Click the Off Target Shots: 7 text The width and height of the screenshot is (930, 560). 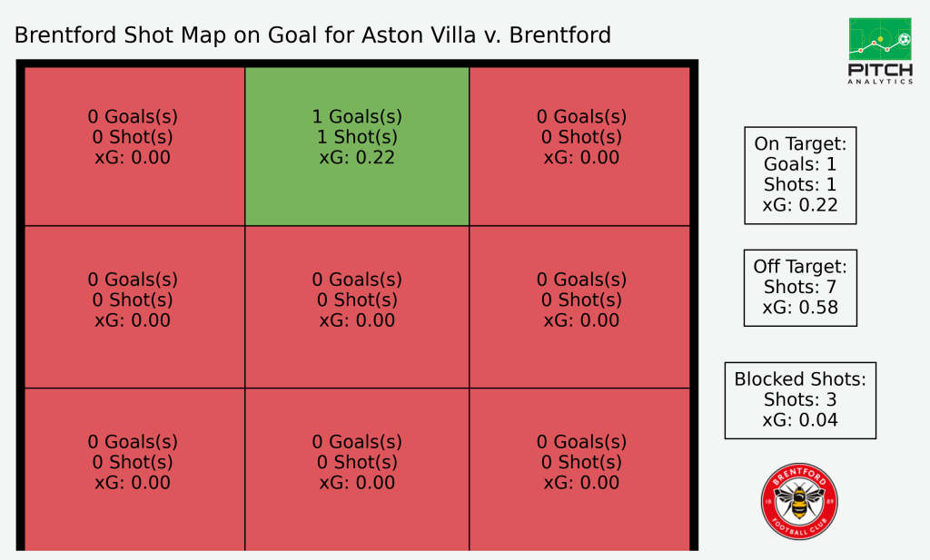pos(800,288)
